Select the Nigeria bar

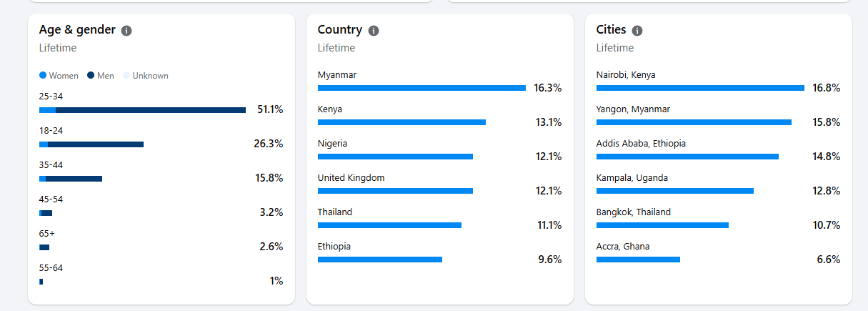click(395, 157)
